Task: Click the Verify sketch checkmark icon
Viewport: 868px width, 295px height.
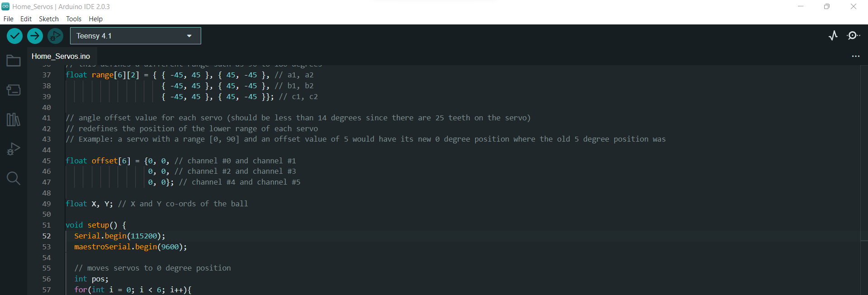Action: pos(14,36)
